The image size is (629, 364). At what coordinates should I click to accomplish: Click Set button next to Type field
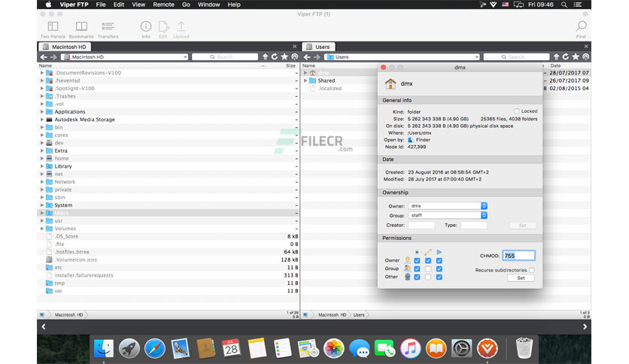pyautogui.click(x=522, y=226)
